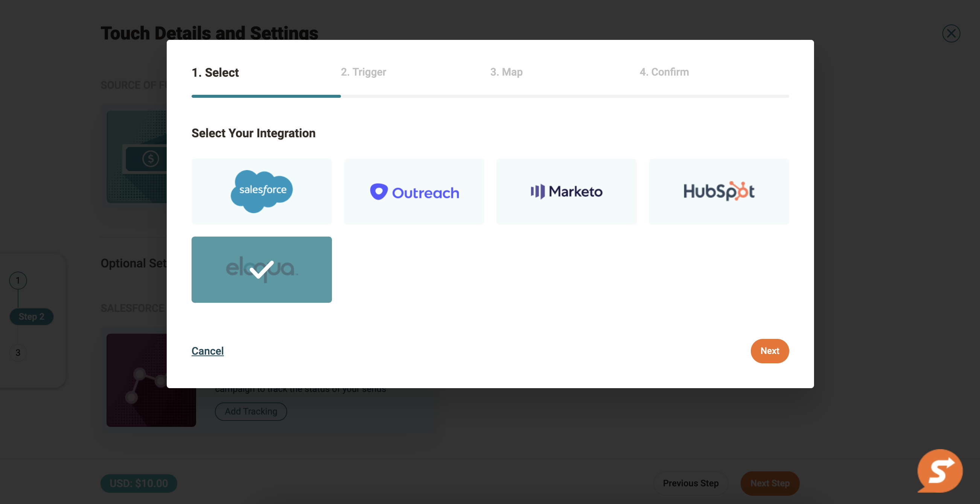Jump to the 2. Trigger step
The height and width of the screenshot is (504, 980).
coord(363,72)
